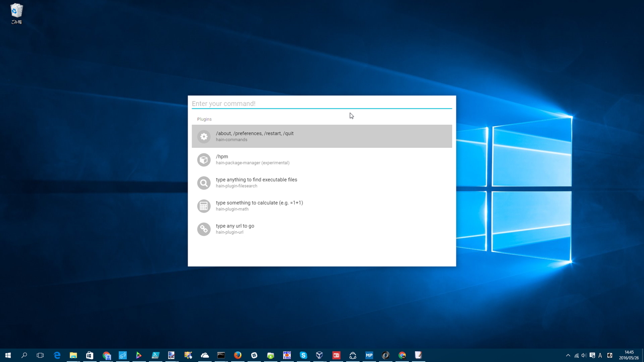Open the volume control in system tray

pos(584,355)
